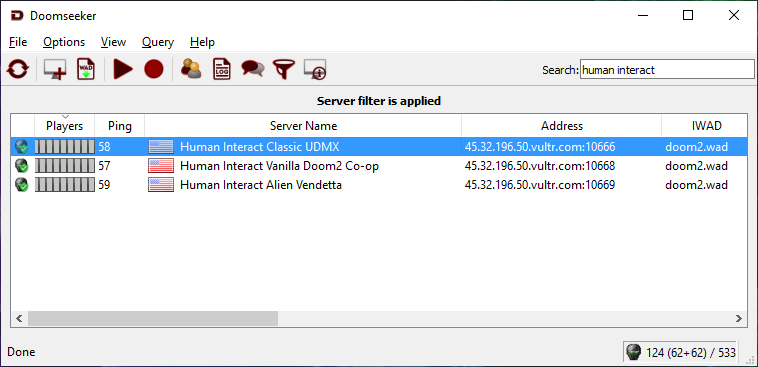Click the status icon of Classic UDMX server
758x367 pixels.
(x=22, y=147)
